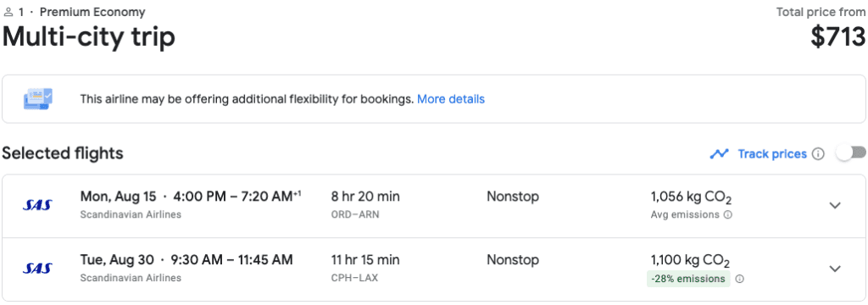Open the Track prices info icon
Viewport: 868px width, 305px height.
(x=818, y=154)
